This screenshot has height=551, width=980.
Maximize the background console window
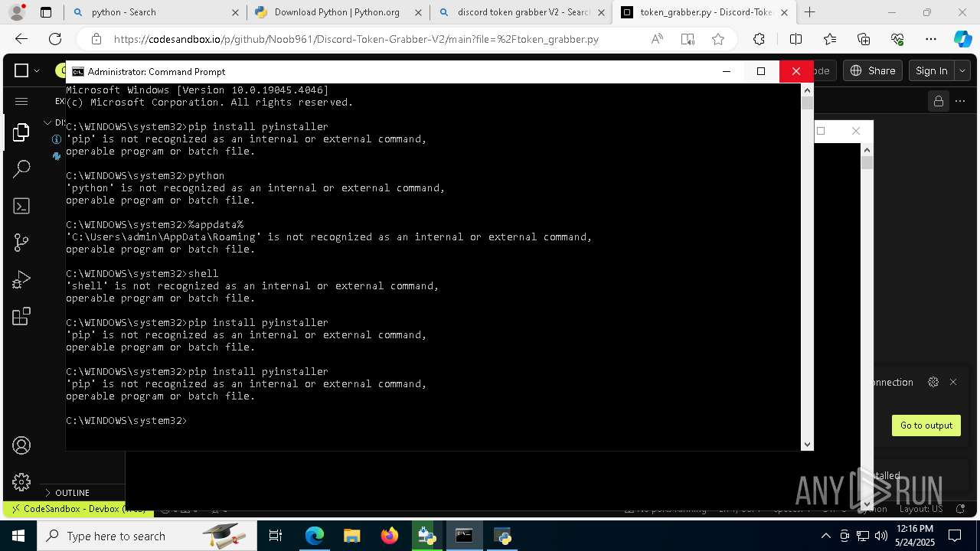point(821,131)
